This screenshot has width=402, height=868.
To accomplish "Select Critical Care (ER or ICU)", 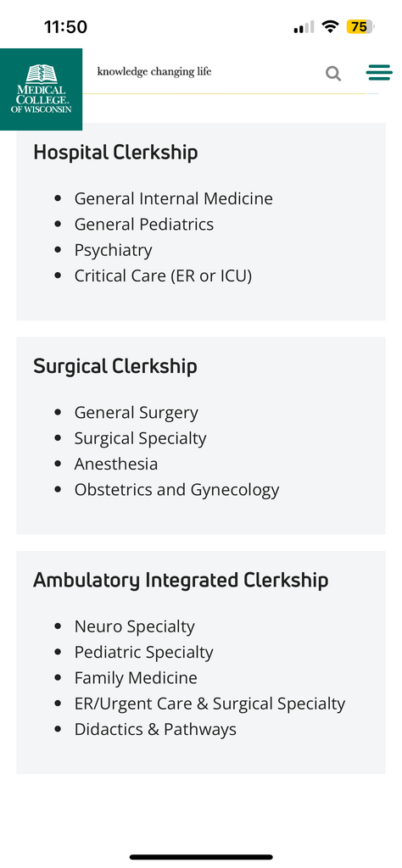I will (x=164, y=275).
